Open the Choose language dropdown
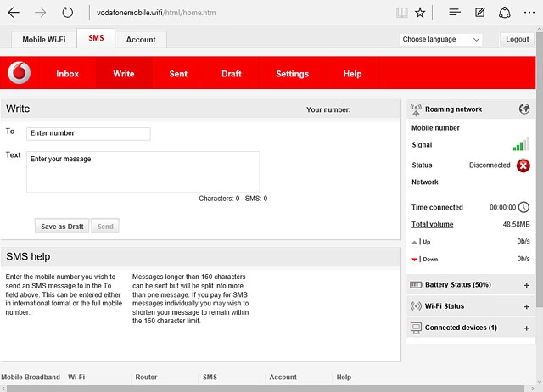 pos(440,40)
